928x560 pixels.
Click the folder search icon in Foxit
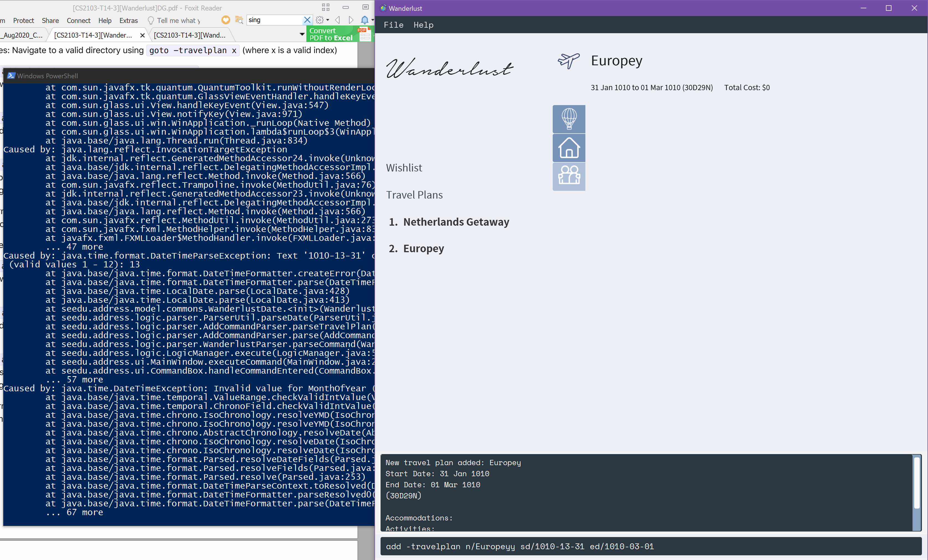coord(239,20)
